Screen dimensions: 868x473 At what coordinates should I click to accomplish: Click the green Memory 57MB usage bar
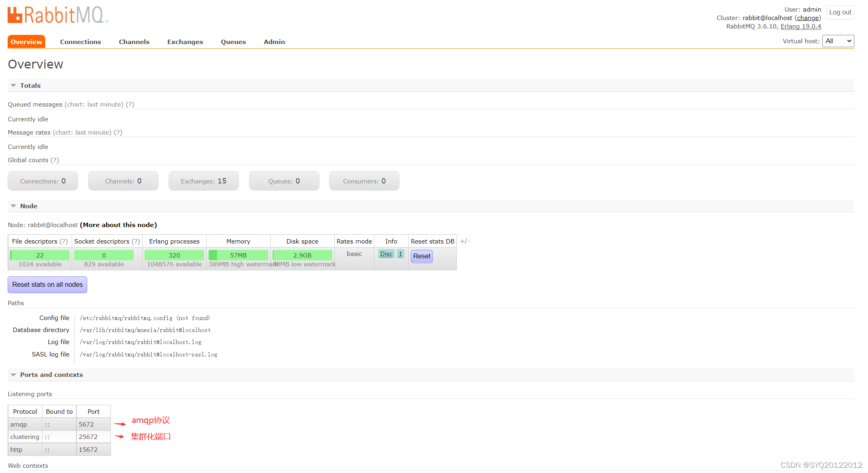click(x=238, y=255)
